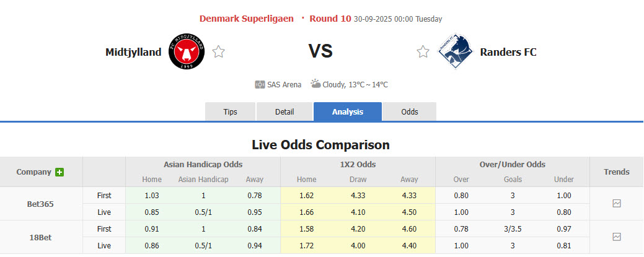The image size is (644, 257).
Task: Add a company with the green plus icon
Action: click(x=60, y=172)
